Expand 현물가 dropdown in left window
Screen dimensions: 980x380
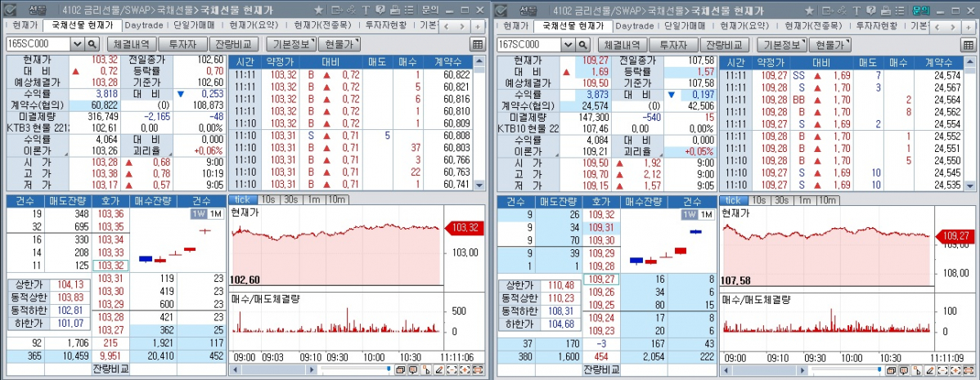tap(338, 44)
